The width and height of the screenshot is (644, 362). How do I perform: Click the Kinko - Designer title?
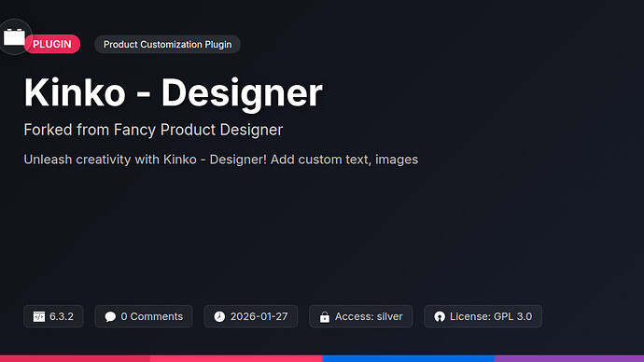(174, 93)
